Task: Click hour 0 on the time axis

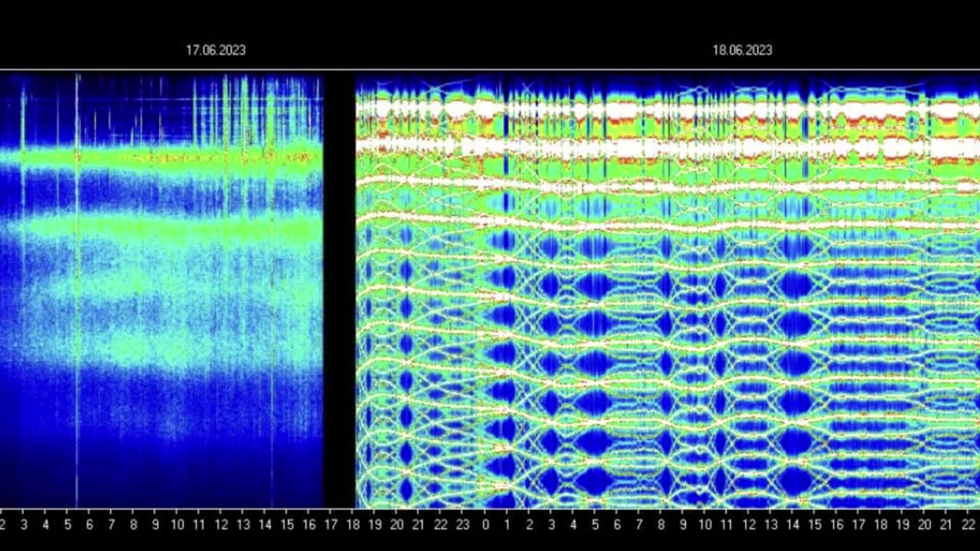Action: click(485, 525)
